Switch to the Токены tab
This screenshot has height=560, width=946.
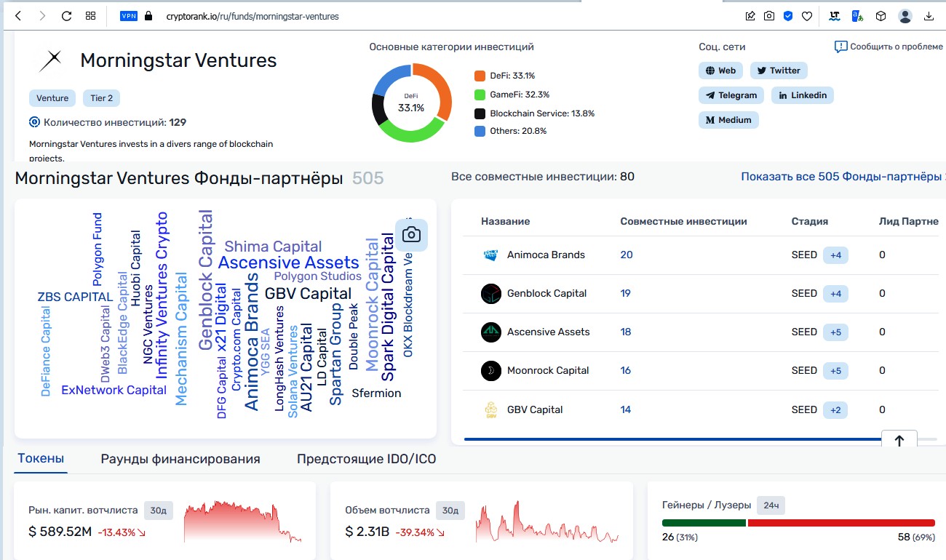(x=41, y=459)
